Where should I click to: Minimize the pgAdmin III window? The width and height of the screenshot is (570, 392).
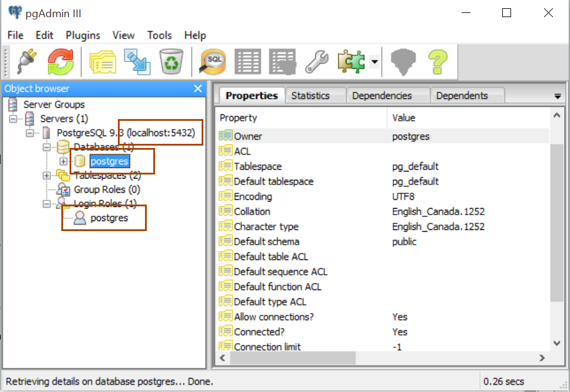click(466, 13)
